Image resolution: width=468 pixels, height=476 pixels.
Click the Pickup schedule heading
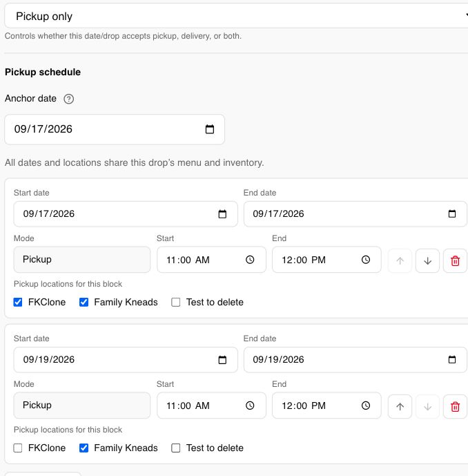point(43,73)
